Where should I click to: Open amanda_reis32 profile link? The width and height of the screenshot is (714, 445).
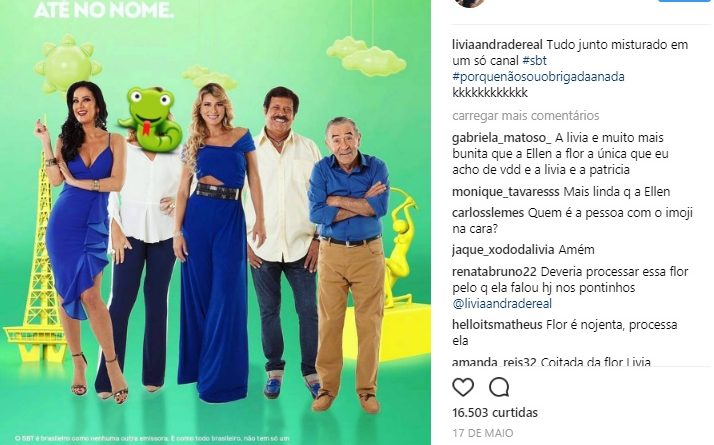tap(495, 362)
